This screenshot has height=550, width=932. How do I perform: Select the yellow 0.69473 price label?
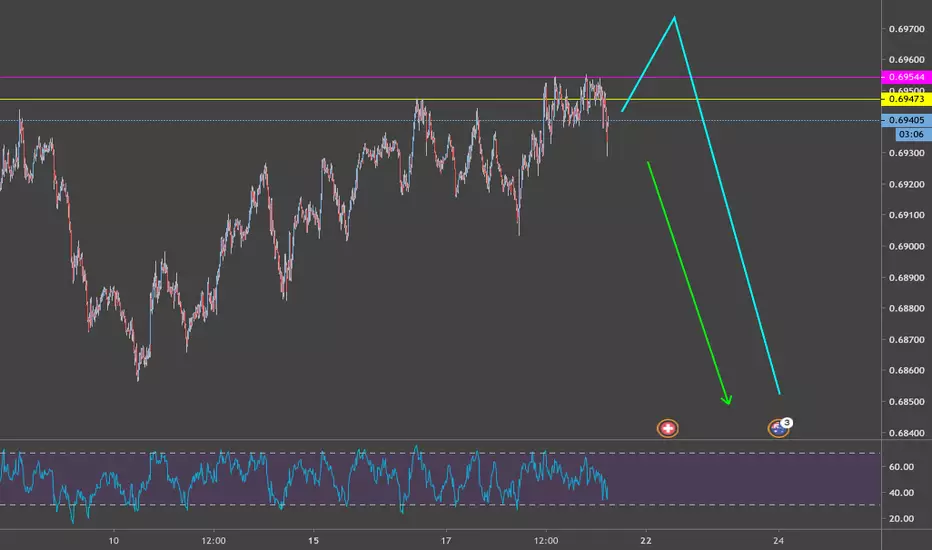[906, 99]
